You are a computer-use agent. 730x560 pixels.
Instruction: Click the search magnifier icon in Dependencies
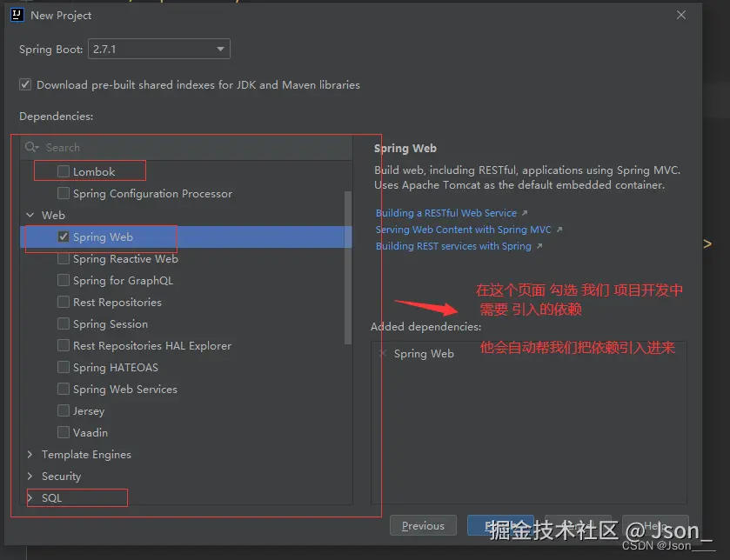click(x=31, y=148)
